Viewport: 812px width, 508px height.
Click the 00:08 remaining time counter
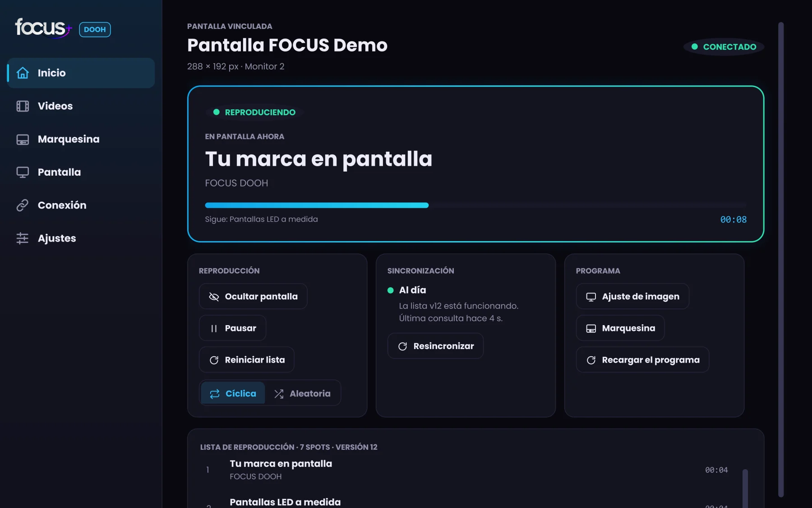point(733,219)
